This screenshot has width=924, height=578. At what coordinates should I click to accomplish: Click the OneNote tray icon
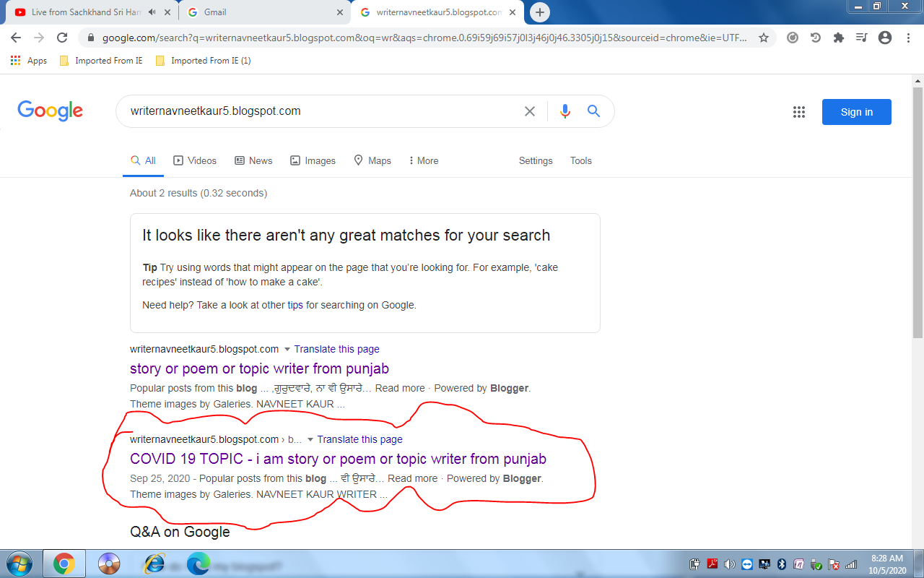(799, 564)
